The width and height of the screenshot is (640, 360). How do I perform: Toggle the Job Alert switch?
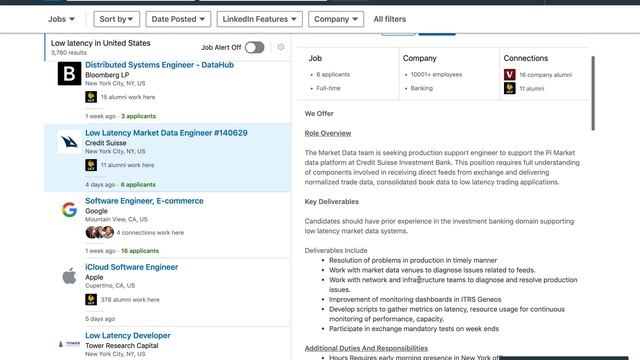pos(254,47)
